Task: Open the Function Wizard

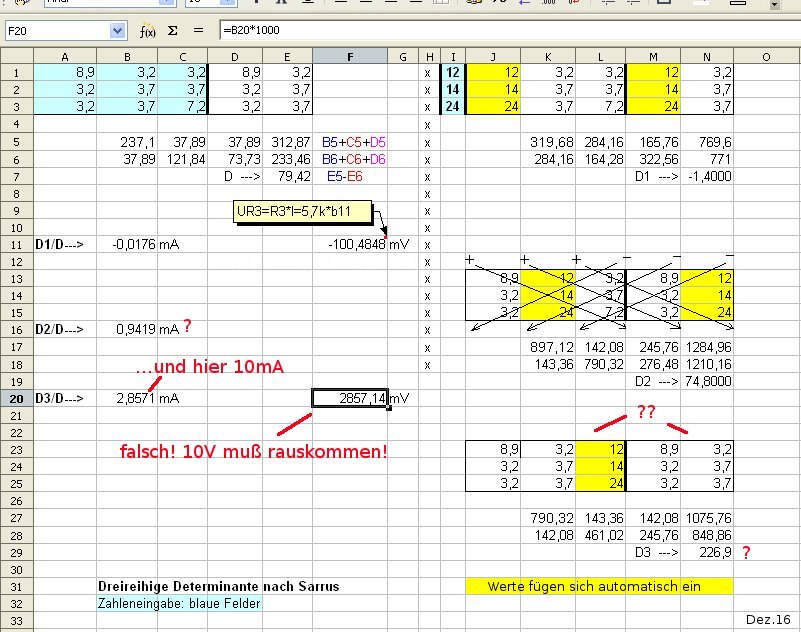Action: [147, 31]
